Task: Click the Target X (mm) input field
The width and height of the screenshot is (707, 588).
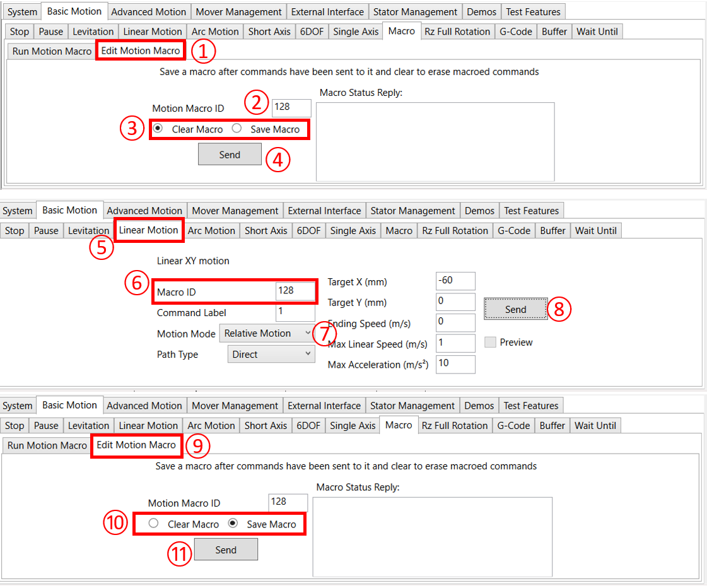Action: coord(455,281)
